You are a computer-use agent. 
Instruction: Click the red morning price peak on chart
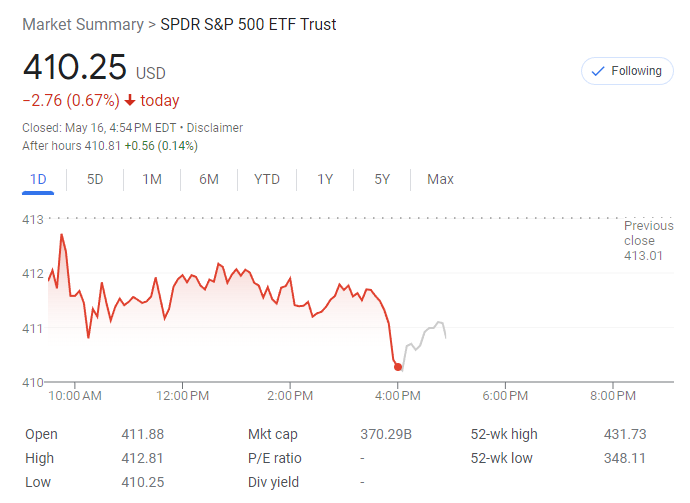coord(62,235)
